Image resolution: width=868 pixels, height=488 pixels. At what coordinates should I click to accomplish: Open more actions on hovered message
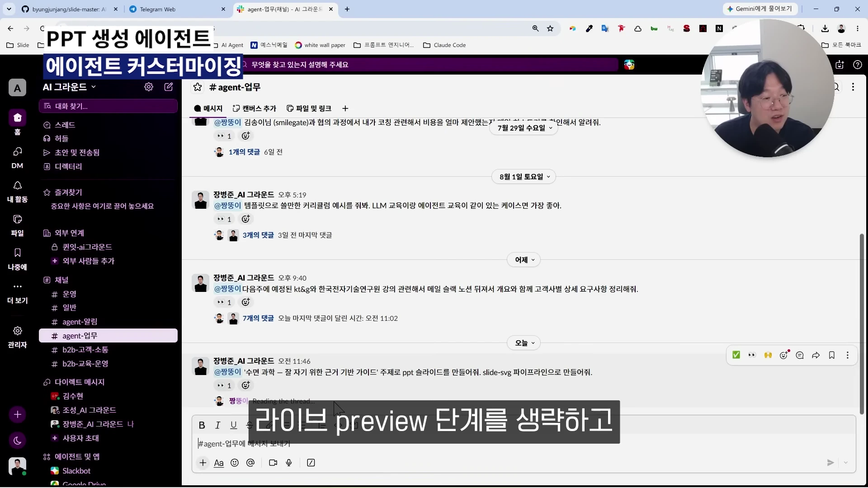click(x=848, y=355)
